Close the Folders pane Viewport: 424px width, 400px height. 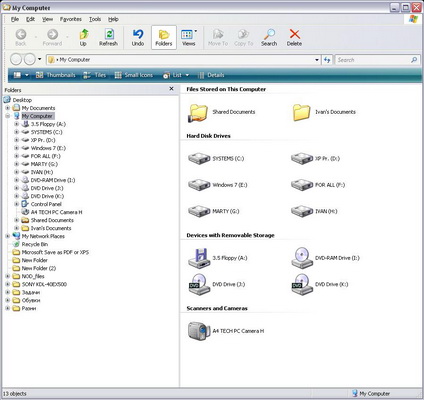click(x=171, y=89)
